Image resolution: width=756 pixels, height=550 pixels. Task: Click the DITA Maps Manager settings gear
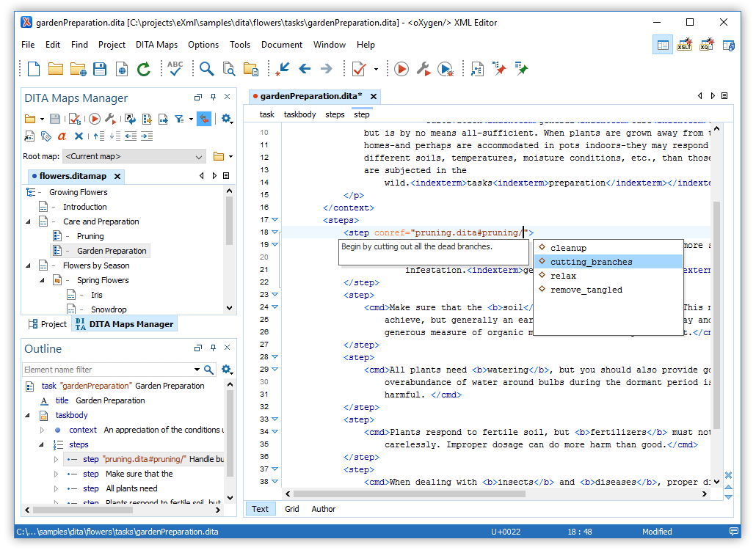(x=227, y=119)
